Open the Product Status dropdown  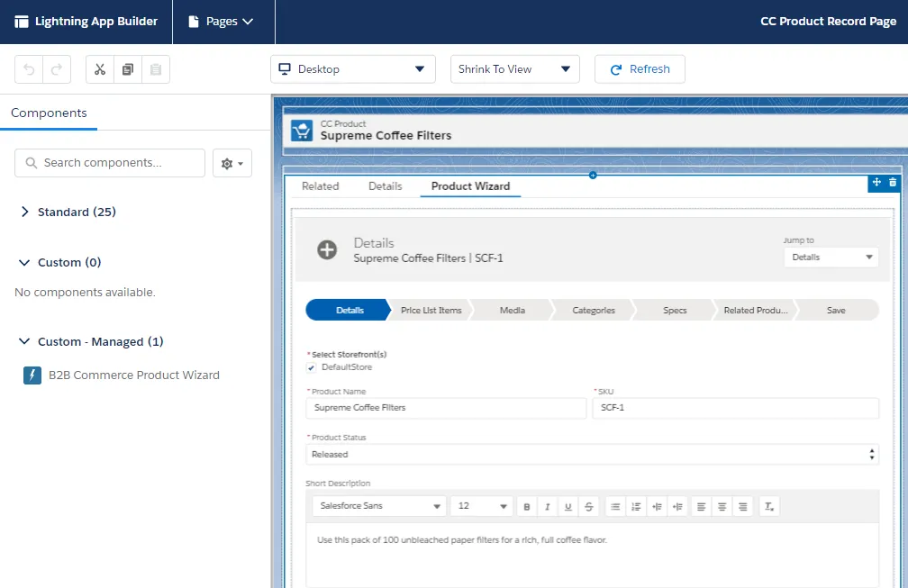[592, 455]
